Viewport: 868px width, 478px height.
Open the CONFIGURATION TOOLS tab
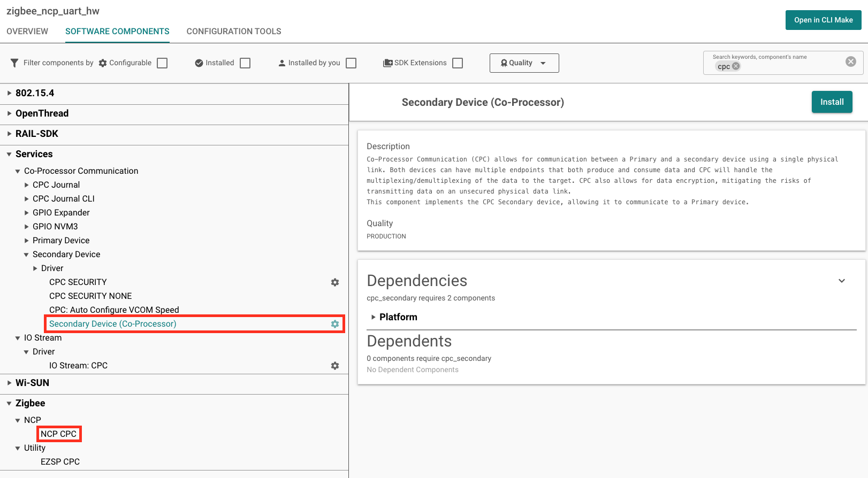point(234,32)
